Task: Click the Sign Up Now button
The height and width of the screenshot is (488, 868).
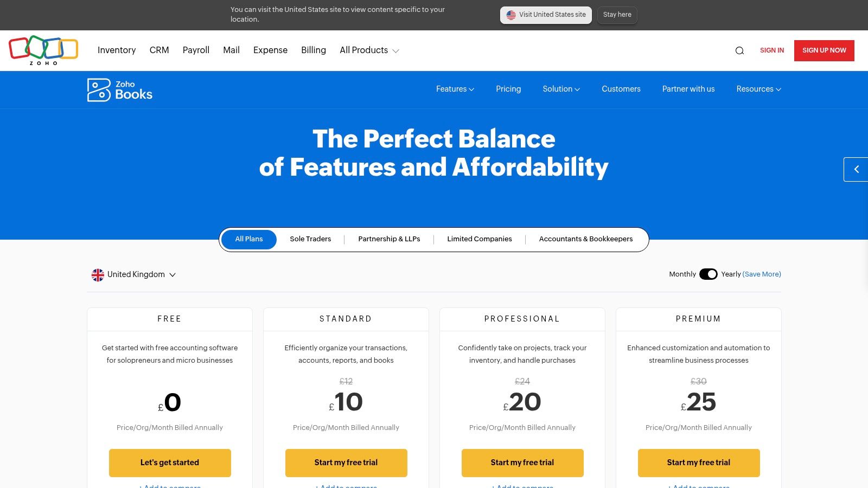Action: (824, 50)
